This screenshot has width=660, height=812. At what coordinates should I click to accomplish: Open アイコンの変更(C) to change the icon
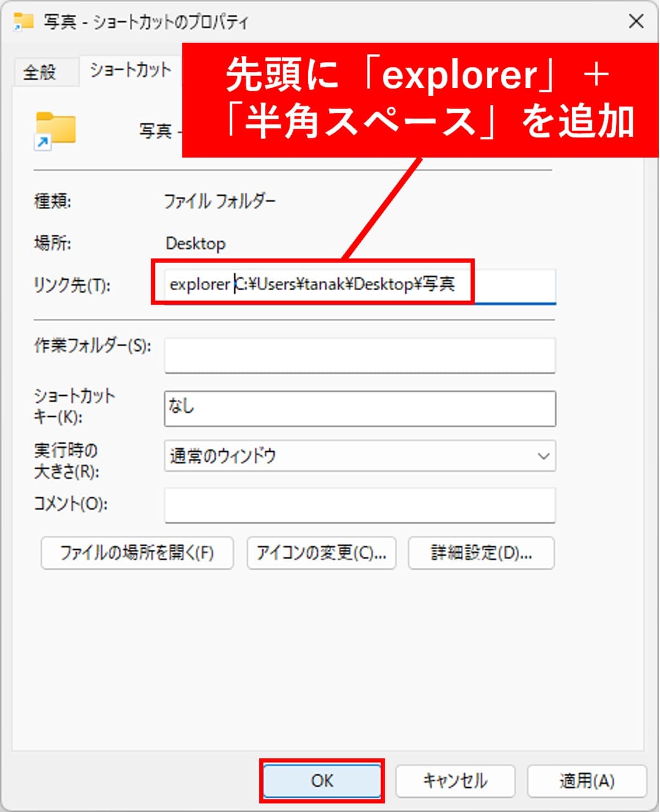(321, 553)
